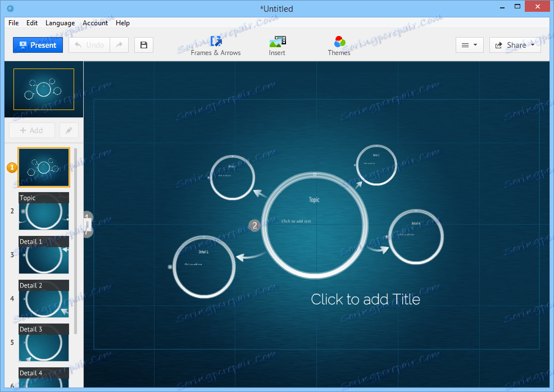
Task: Select the Detail 1 path thumbnail
Action: pos(44,254)
